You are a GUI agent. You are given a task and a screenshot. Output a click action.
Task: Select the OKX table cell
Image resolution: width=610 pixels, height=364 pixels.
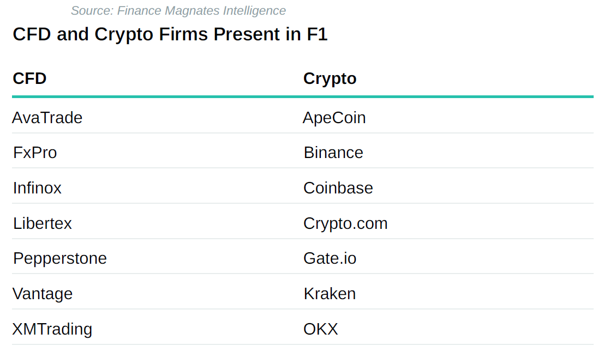click(321, 329)
